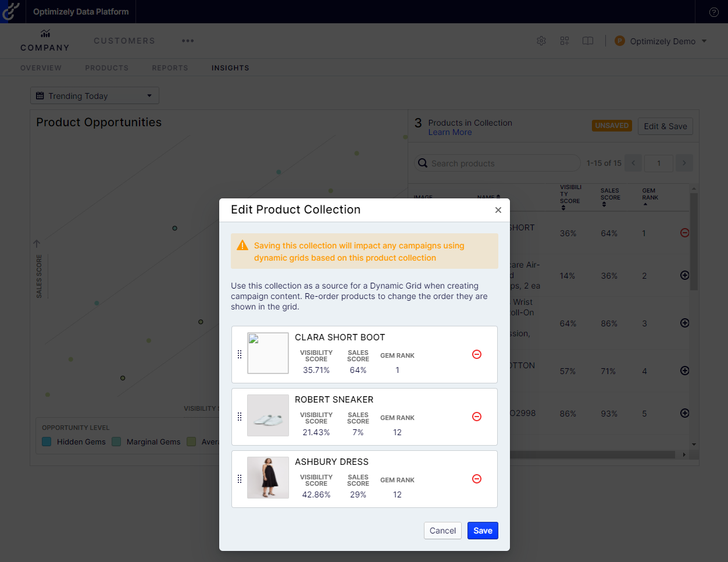This screenshot has height=562, width=728.
Task: Add gem rank 3 product to collection
Action: (685, 323)
